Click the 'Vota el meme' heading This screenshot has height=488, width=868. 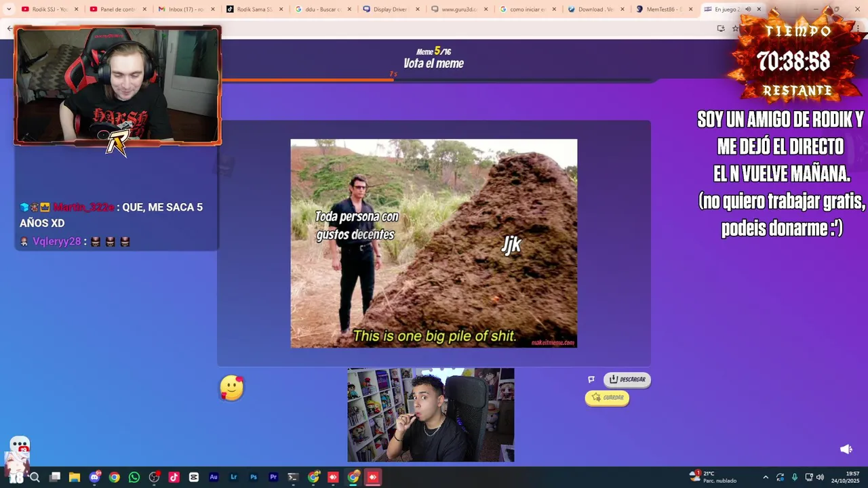tap(434, 64)
